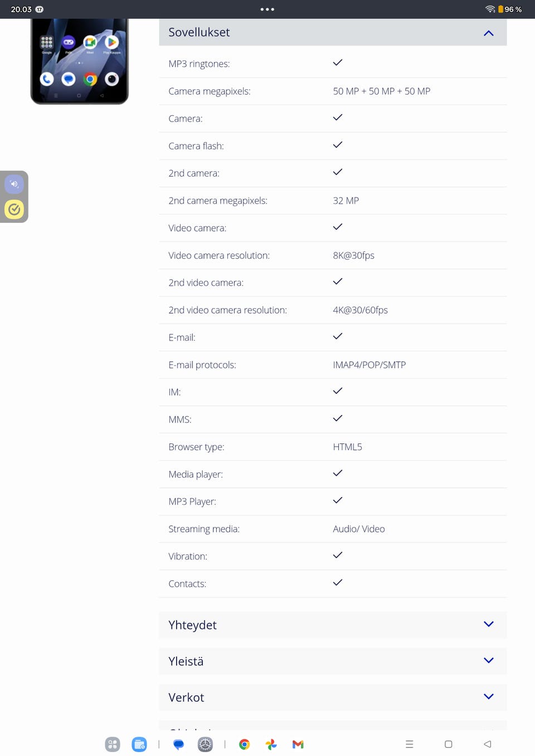Tap the yellow checkmark floating shortcut
535x756 pixels.
tap(14, 209)
